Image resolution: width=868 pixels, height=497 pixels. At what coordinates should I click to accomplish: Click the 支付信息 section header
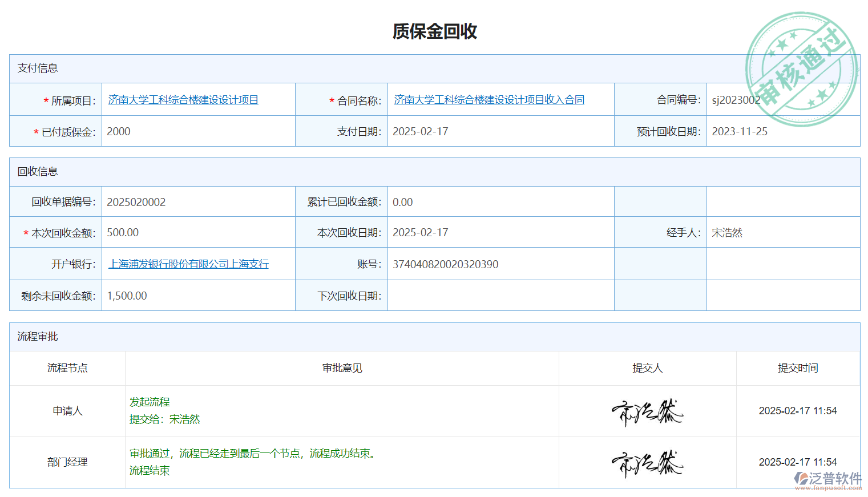(x=38, y=68)
